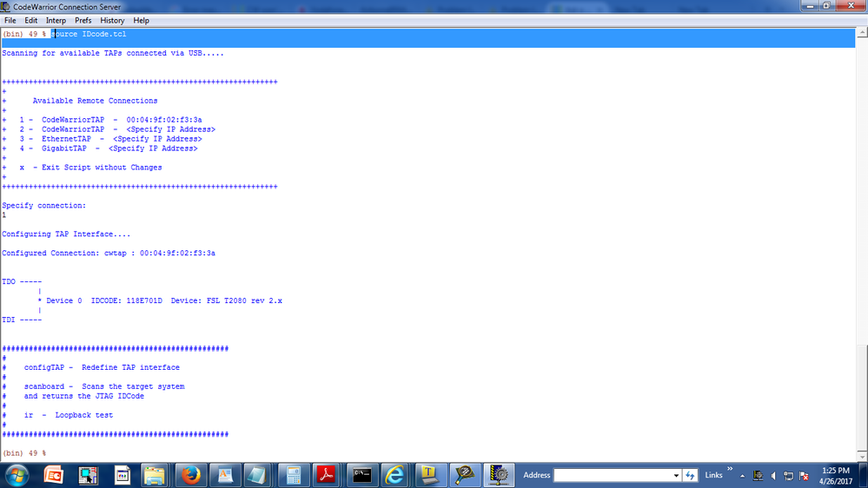Click the Links toolbar label

tap(713, 475)
